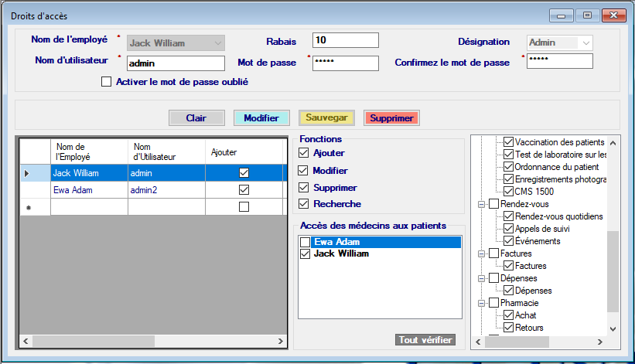Collapse the Pharmacie tree node
The height and width of the screenshot is (364, 635).
coord(481,303)
